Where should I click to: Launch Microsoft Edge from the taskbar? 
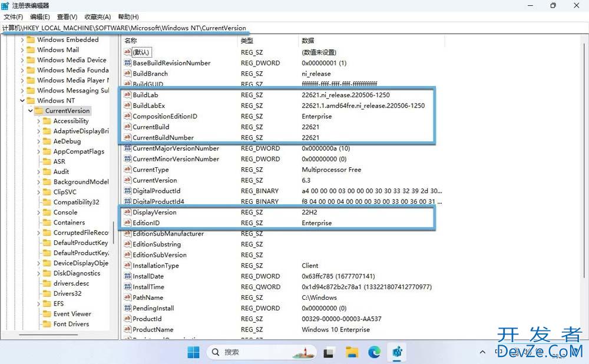(375, 352)
